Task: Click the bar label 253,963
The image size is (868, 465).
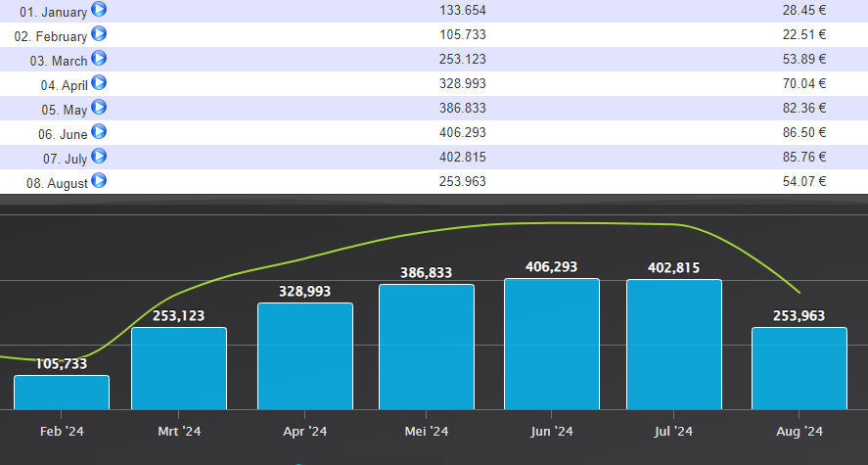Action: (799, 315)
